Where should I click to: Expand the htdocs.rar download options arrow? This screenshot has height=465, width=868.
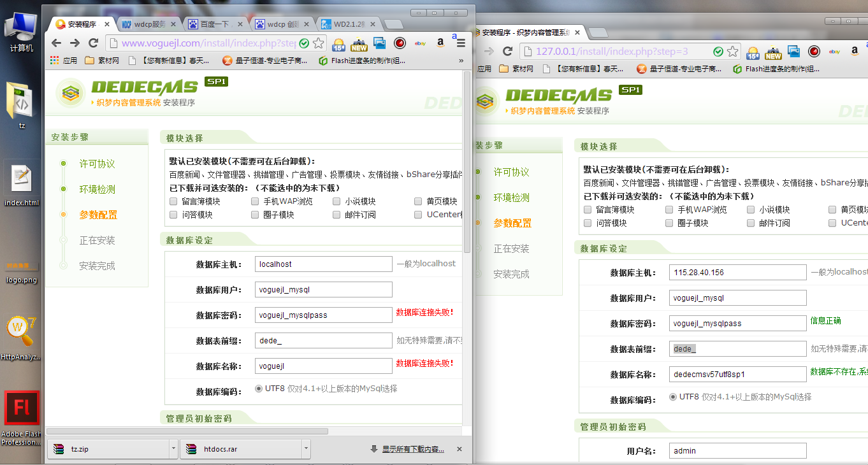[x=307, y=449]
